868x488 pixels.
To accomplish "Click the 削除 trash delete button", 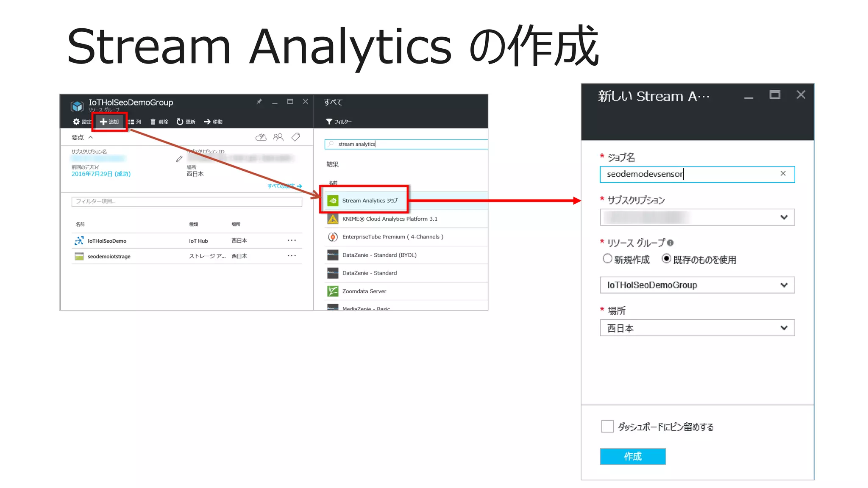I will [x=159, y=122].
